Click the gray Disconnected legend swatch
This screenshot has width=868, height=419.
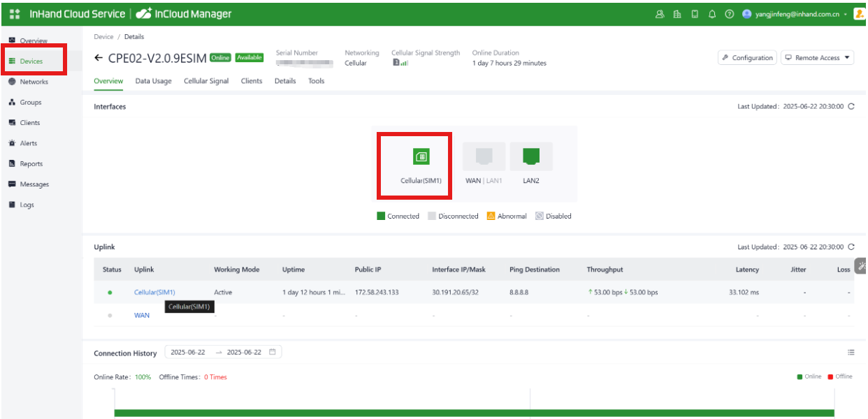pyautogui.click(x=432, y=216)
